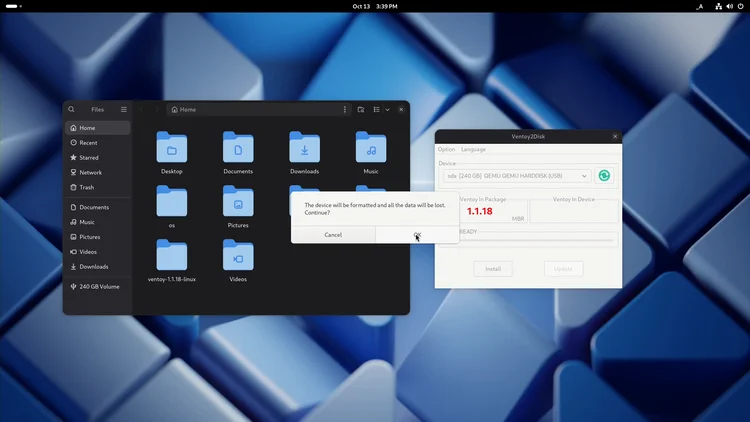Viewport: 750px width, 422px height.
Task: Open Activities overview in top bar
Action: coord(13,6)
